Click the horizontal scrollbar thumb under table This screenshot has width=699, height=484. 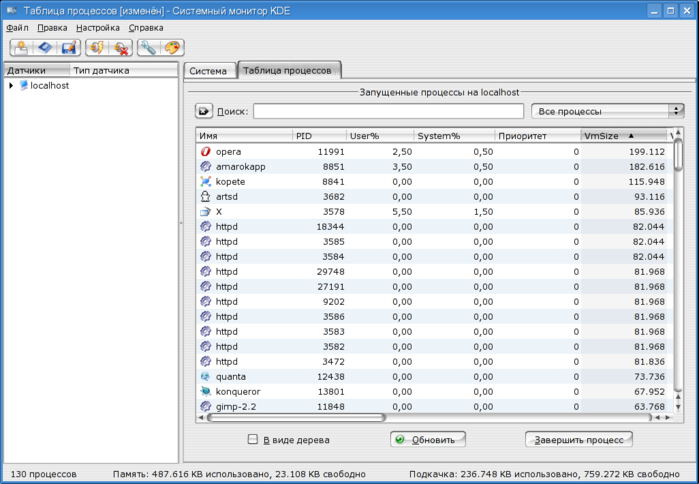(x=296, y=418)
